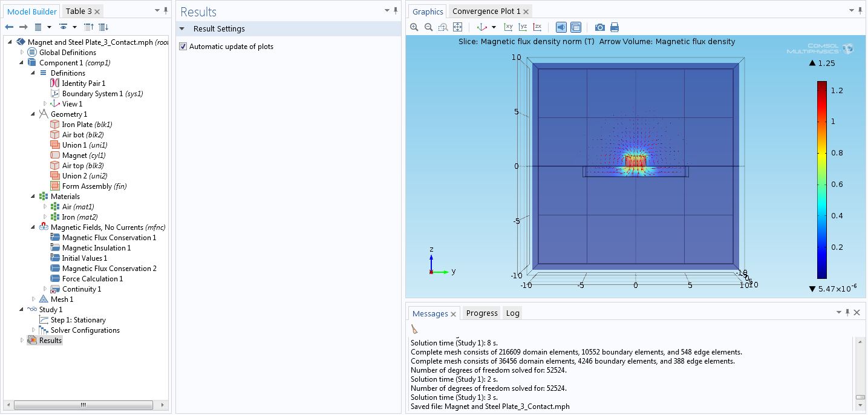This screenshot has height=415, width=868.
Task: Expand the Results node in the tree
Action: [22, 341]
